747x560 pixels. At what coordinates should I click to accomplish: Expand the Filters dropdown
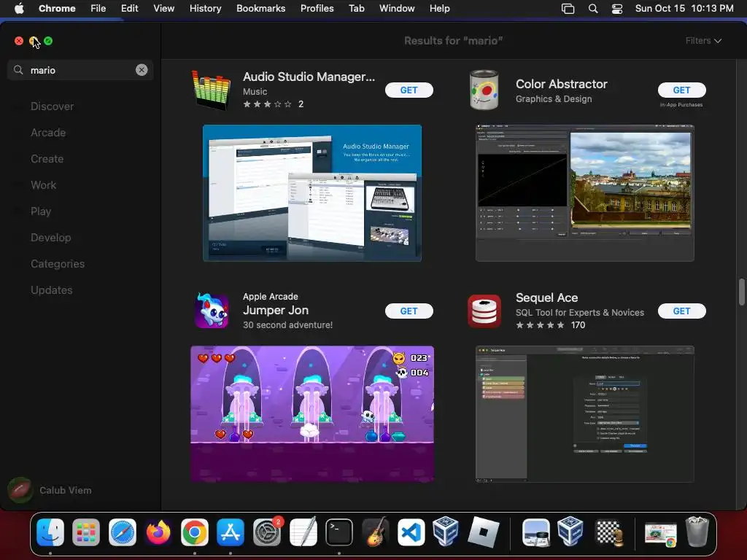[703, 41]
